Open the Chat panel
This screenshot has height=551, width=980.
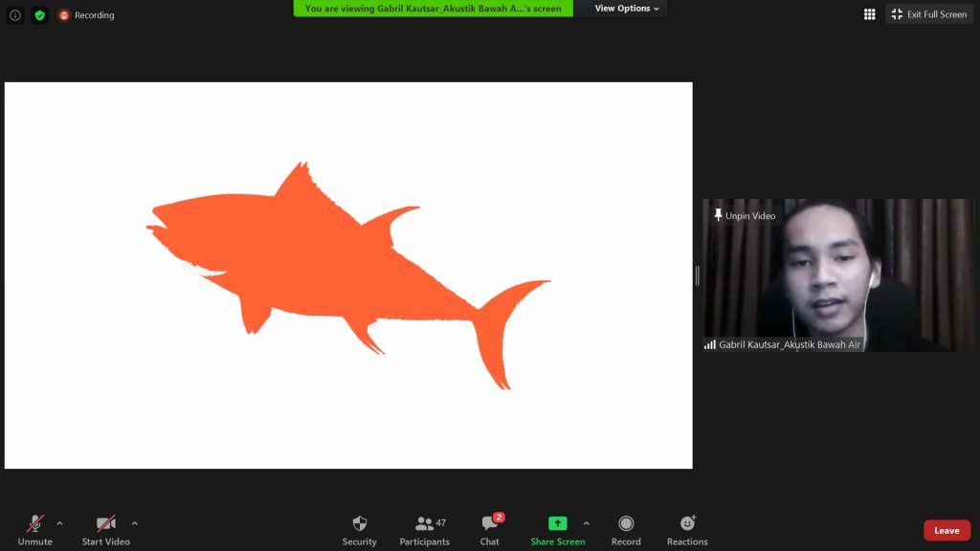pyautogui.click(x=490, y=530)
